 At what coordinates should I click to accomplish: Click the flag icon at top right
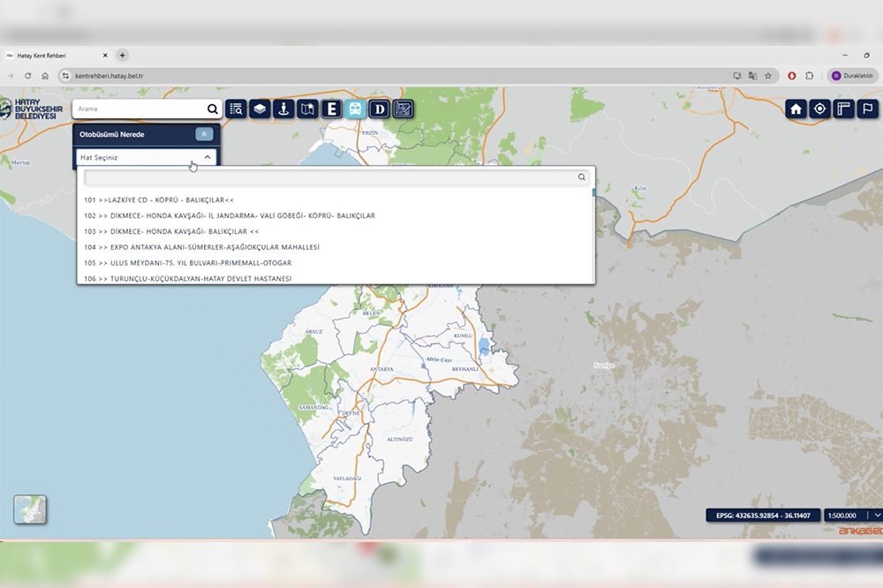point(867,109)
